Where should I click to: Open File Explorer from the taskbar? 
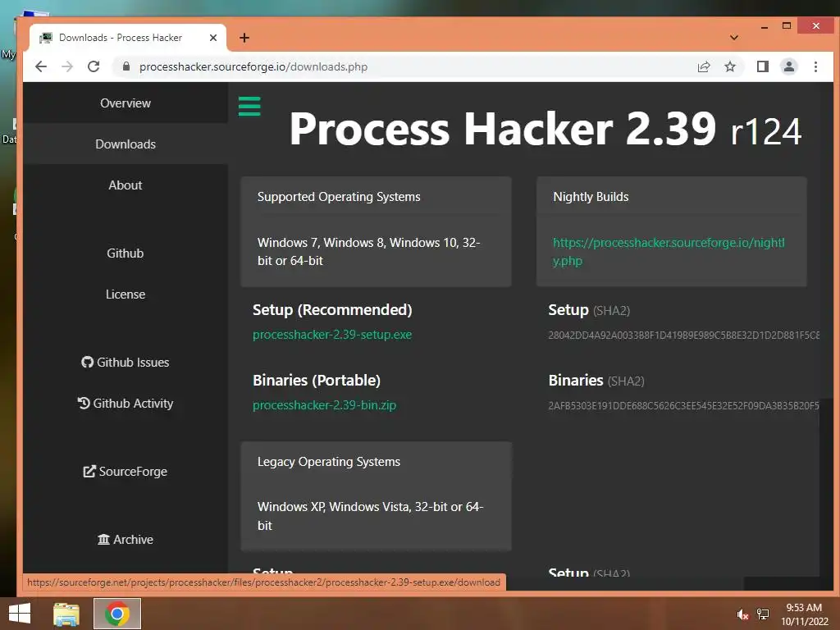point(66,614)
